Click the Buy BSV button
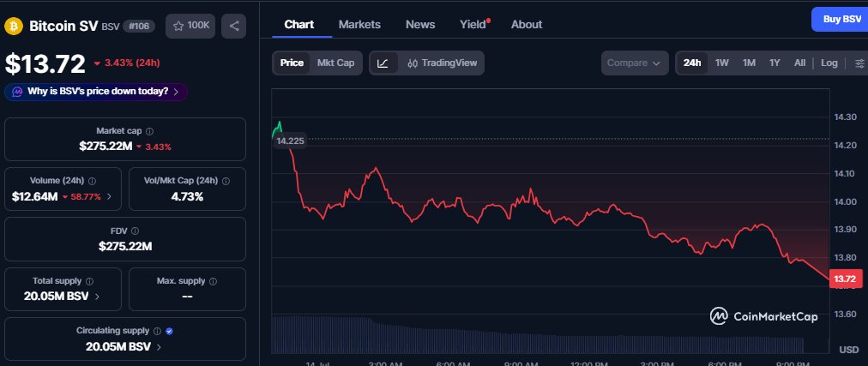 (841, 20)
